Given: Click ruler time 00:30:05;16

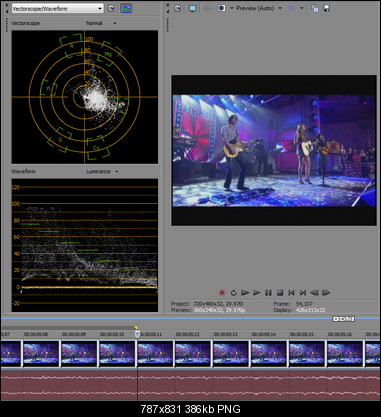Looking at the screenshot, I should click(x=340, y=334).
